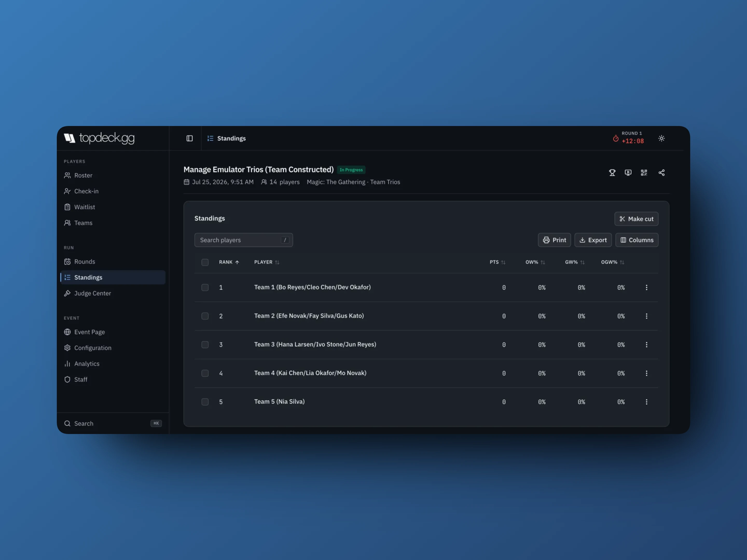The image size is (747, 560).
Task: Click the Jul 25, 2026 date
Action: click(x=219, y=182)
